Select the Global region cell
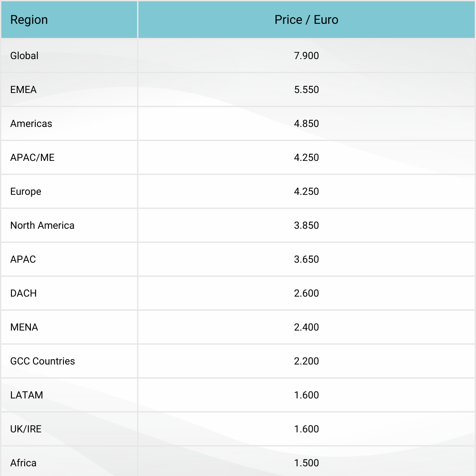Viewport: 476px width, 476px height. (x=25, y=56)
